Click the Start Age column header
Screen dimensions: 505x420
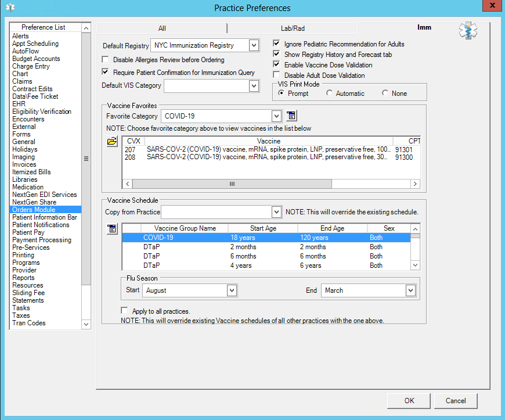tap(263, 228)
